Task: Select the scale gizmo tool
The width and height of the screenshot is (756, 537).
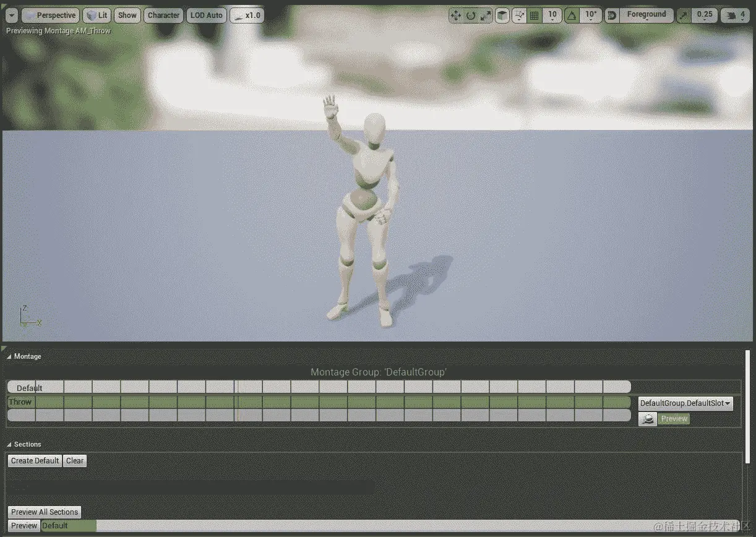Action: pyautogui.click(x=486, y=15)
